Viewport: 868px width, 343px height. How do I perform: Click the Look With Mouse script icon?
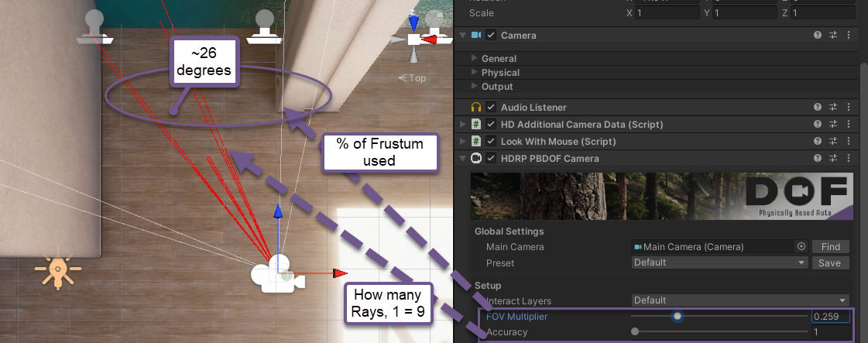pos(476,142)
